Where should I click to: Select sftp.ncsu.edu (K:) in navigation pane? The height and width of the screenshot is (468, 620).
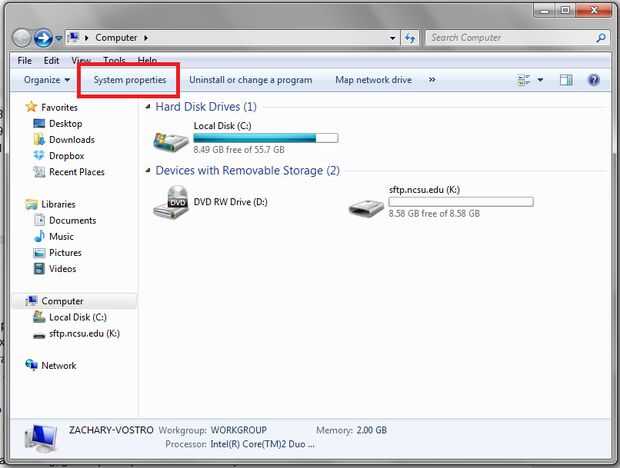point(84,334)
